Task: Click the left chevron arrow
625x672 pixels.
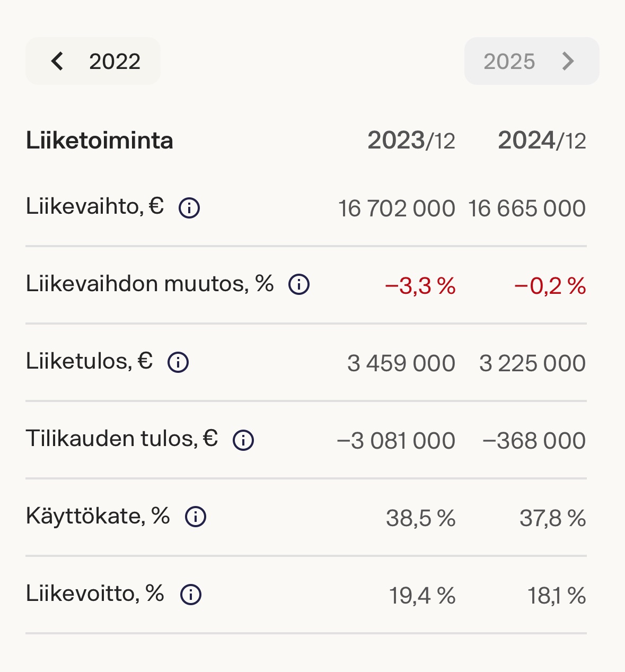Action: (57, 61)
